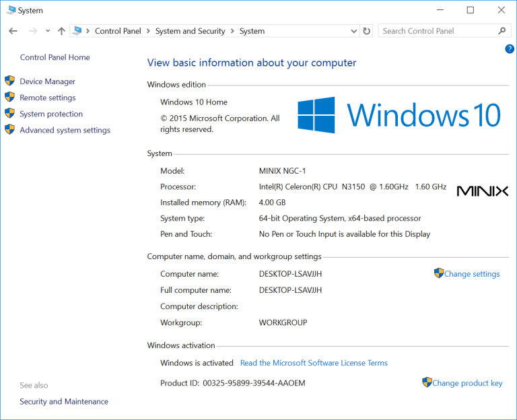Click the Windows is activated text
This screenshot has width=517, height=420.
(197, 363)
